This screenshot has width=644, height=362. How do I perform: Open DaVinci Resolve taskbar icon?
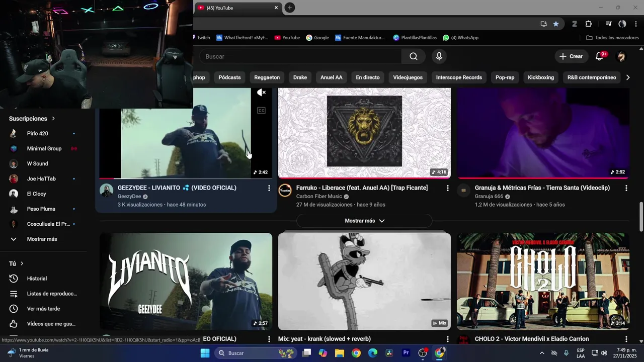(389, 353)
